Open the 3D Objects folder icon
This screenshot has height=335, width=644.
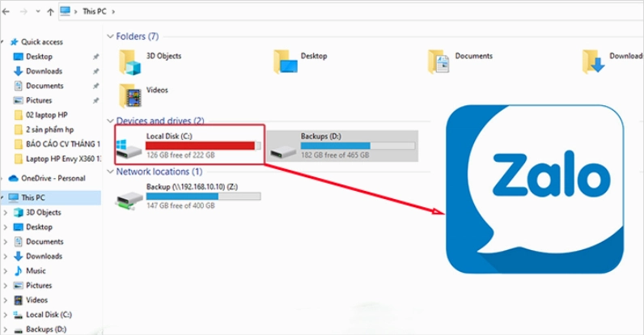coord(129,61)
